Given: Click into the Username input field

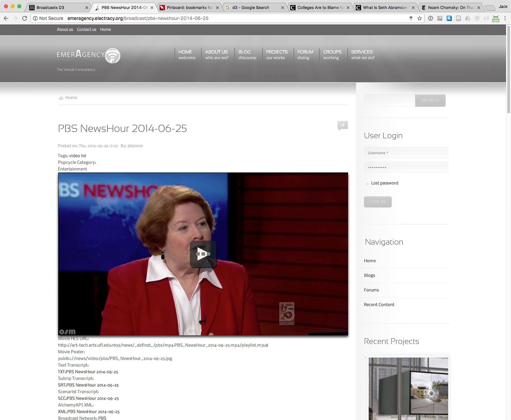Looking at the screenshot, I should pyautogui.click(x=406, y=153).
